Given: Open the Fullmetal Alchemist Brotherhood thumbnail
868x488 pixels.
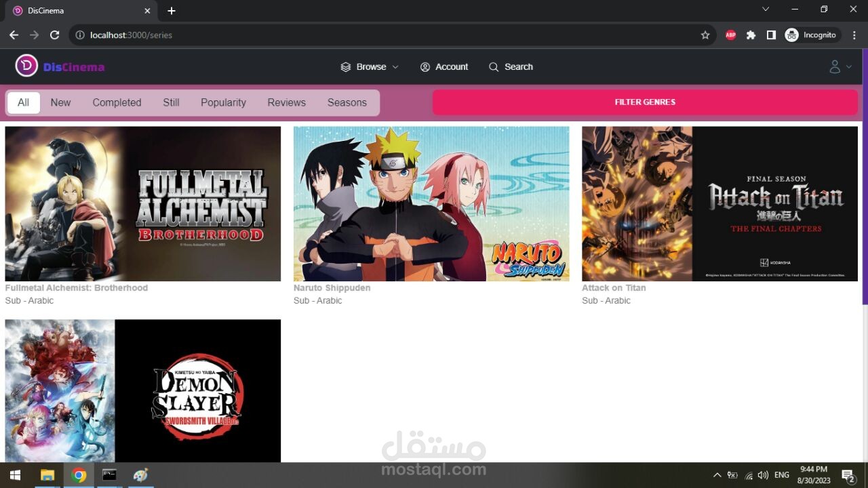Looking at the screenshot, I should (142, 203).
